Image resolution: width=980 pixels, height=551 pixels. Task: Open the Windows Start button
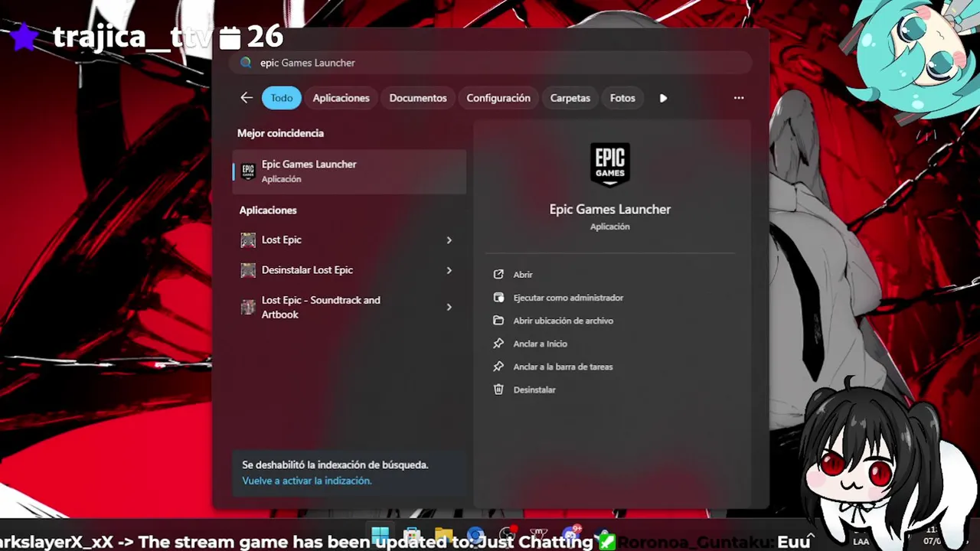point(380,535)
